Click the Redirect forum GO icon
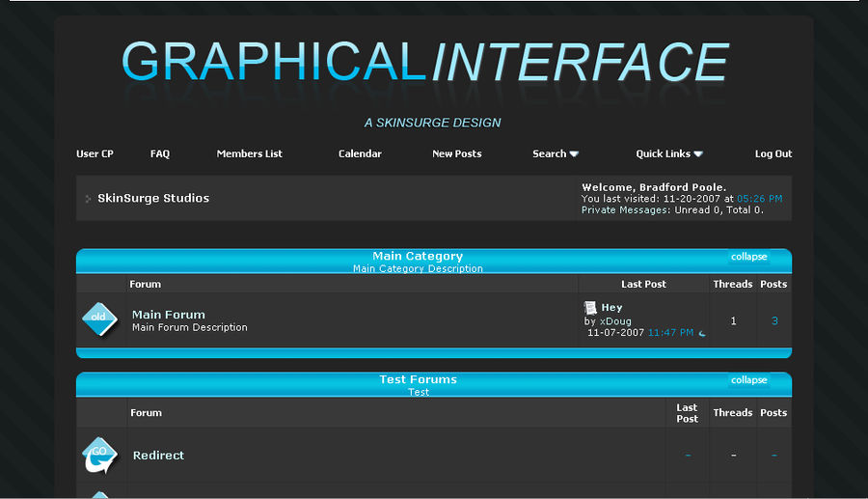This screenshot has width=868, height=499. (x=99, y=456)
